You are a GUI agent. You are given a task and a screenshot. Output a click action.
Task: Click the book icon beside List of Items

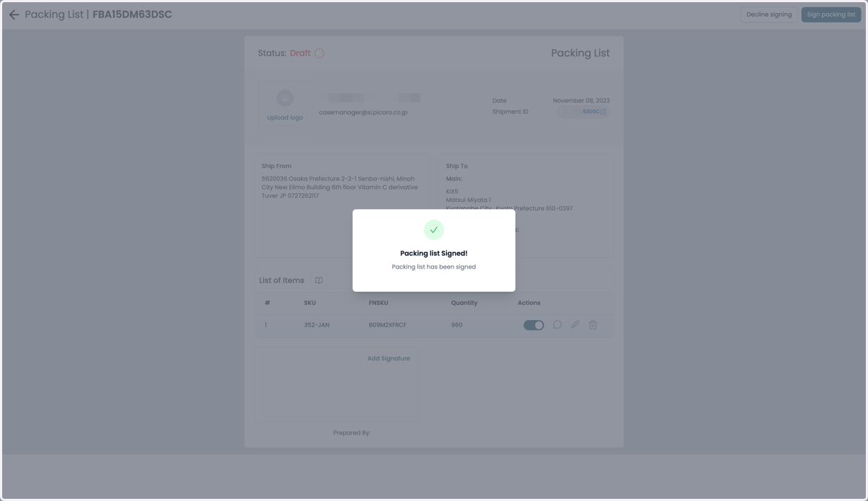(318, 280)
